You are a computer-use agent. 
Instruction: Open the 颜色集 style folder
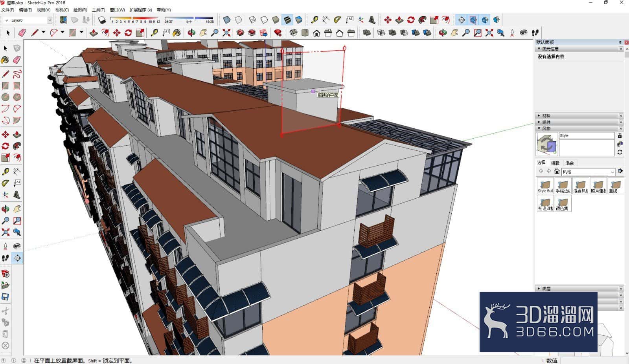pos(563,203)
